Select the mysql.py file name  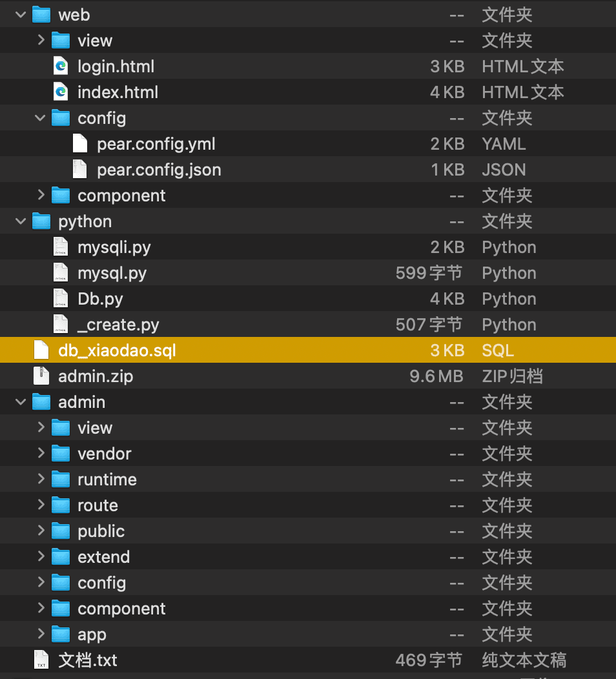(112, 273)
